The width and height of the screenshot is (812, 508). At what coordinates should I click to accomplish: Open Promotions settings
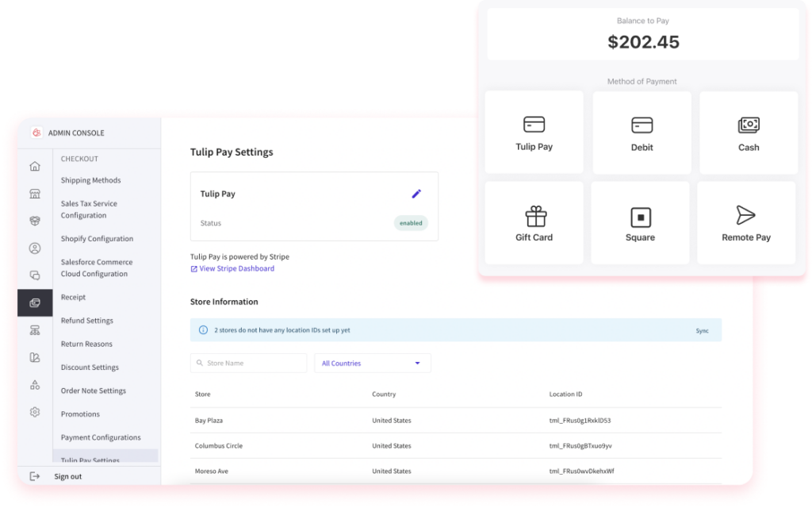(80, 414)
